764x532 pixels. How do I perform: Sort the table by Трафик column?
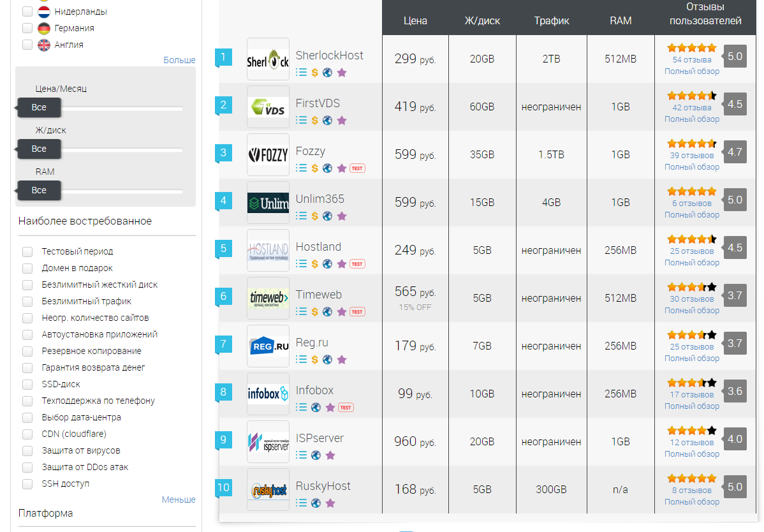pos(551,20)
